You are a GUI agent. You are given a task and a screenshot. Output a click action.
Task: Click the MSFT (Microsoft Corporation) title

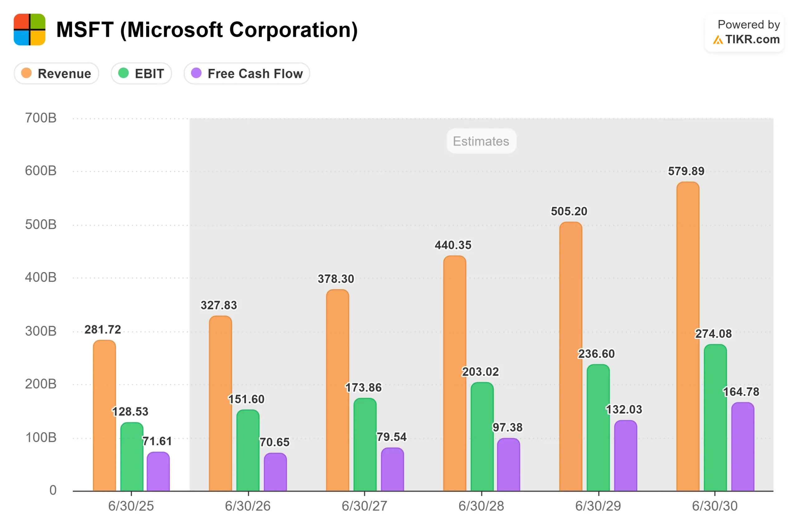click(207, 30)
